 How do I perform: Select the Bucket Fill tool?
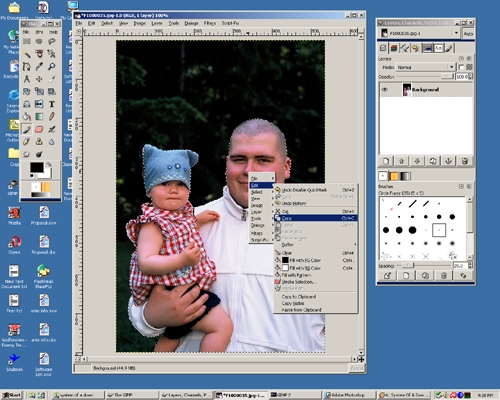click(x=27, y=117)
